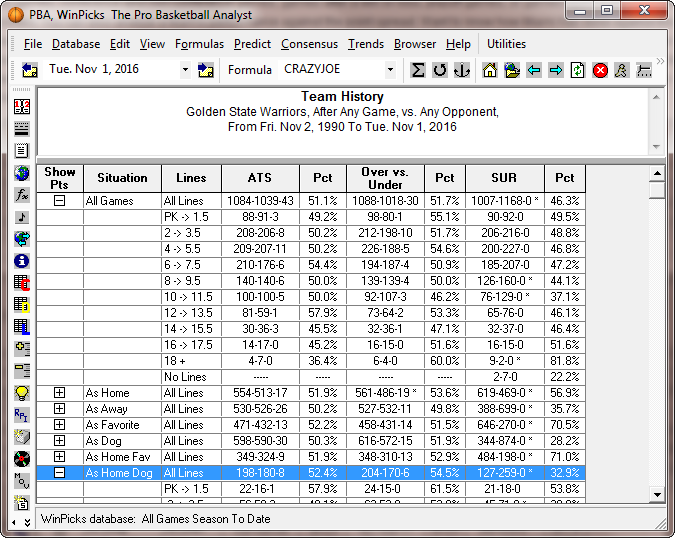Click the minus list sidebar icon
The width and height of the screenshot is (675, 538).
point(22,371)
